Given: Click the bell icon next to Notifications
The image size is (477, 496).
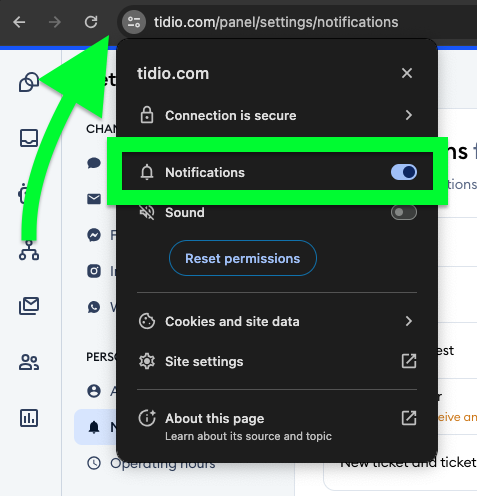Looking at the screenshot, I should click(147, 172).
